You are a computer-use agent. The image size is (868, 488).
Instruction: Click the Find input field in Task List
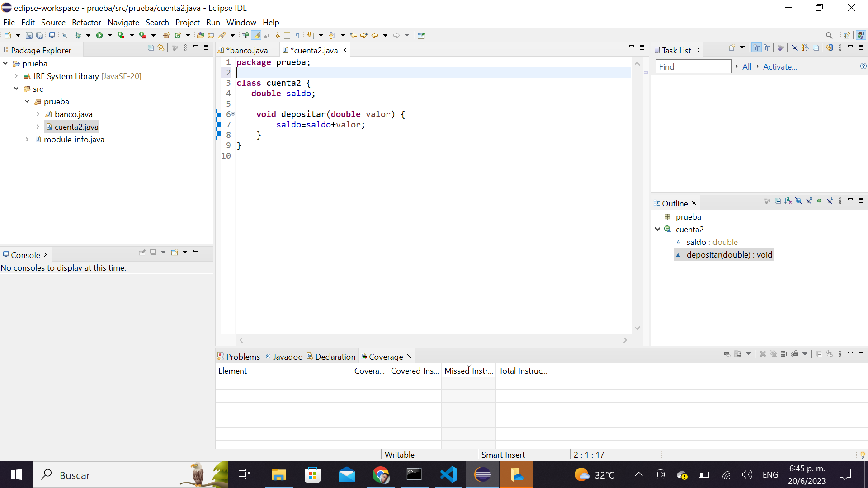pyautogui.click(x=693, y=67)
